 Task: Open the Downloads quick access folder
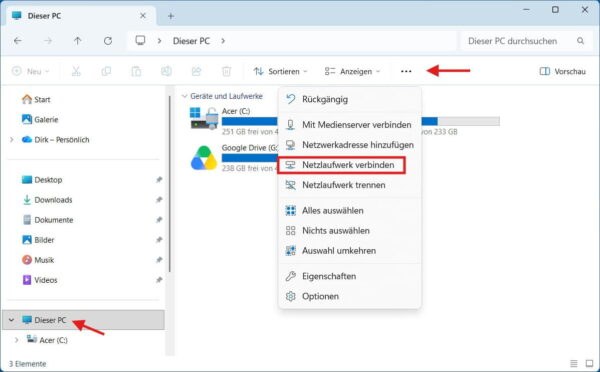point(47,200)
